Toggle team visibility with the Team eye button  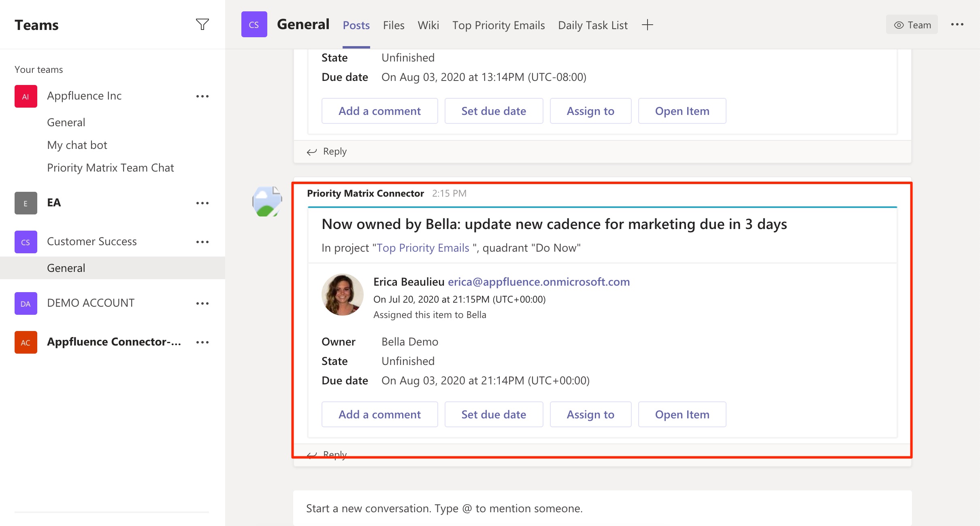[912, 24]
